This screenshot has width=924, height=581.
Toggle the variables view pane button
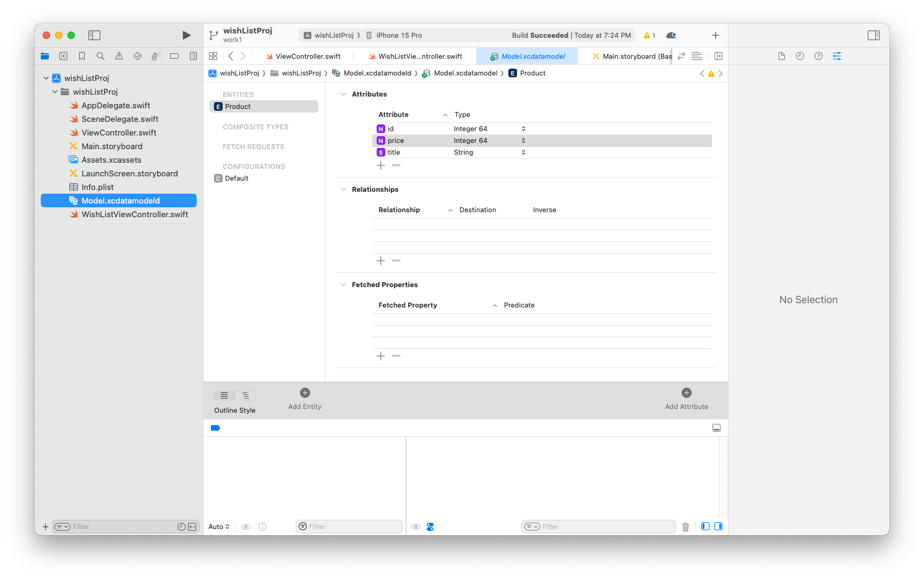click(x=705, y=527)
